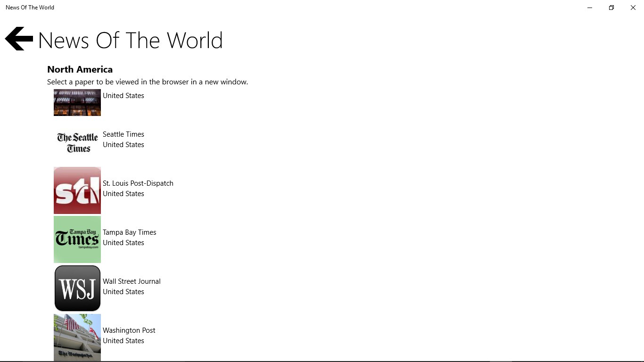Click 'United States' under Seattle Times

(123, 145)
